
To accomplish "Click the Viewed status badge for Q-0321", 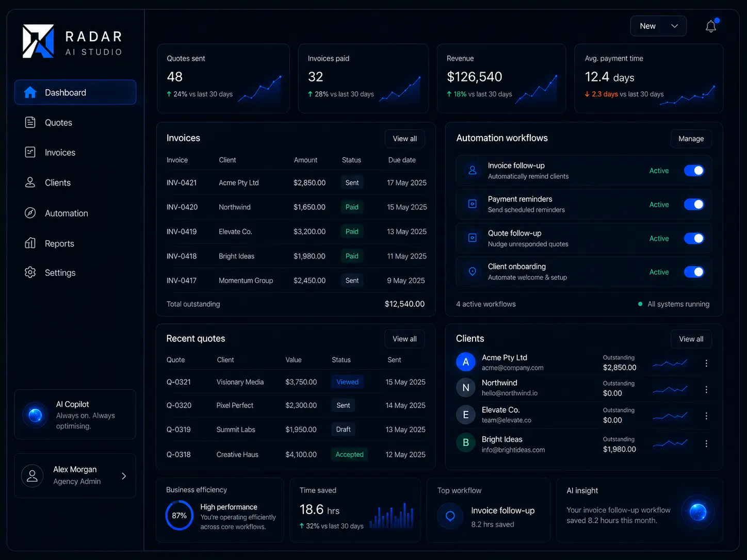I will tap(348, 382).
